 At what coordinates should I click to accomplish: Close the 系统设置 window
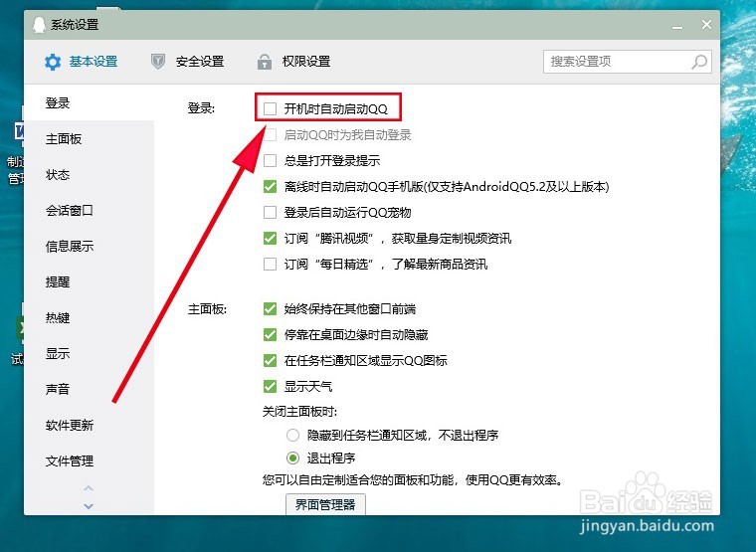[706, 25]
